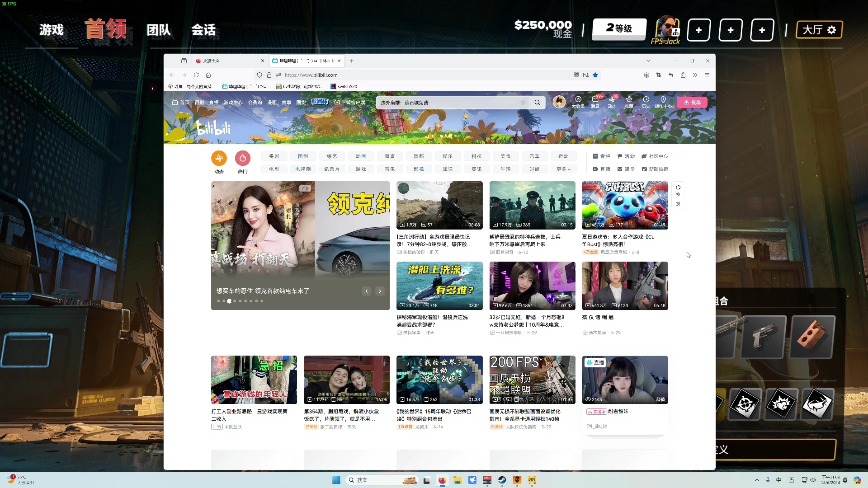Image resolution: width=868 pixels, height=488 pixels.
Task: Select 会话 in the game top menu
Action: click(203, 30)
